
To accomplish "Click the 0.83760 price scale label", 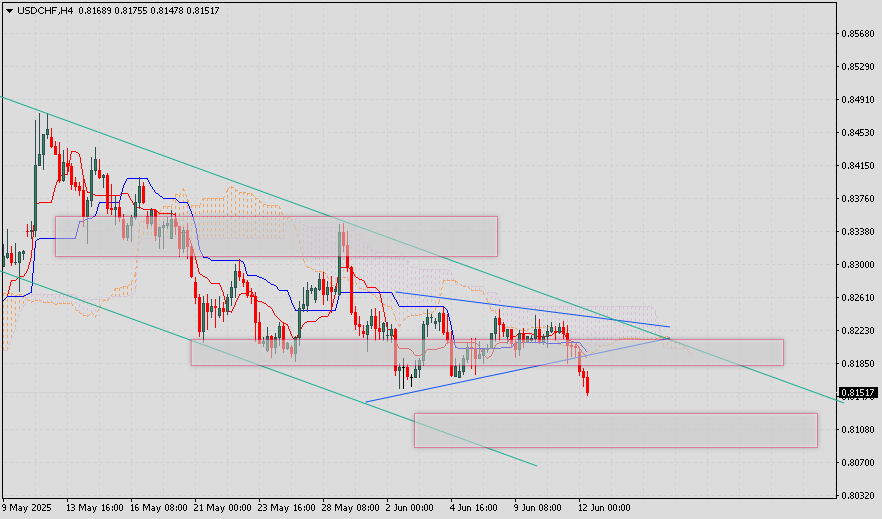I will [x=858, y=198].
